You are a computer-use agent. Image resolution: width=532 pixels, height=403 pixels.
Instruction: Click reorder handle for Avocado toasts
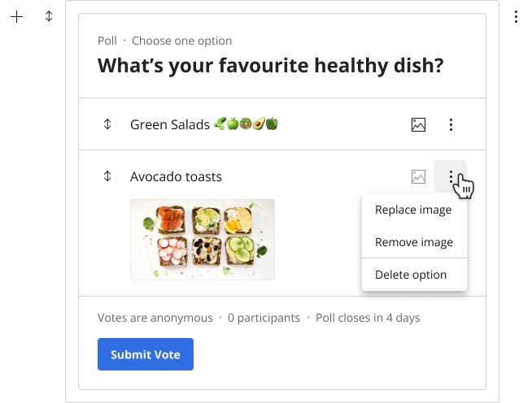(107, 176)
